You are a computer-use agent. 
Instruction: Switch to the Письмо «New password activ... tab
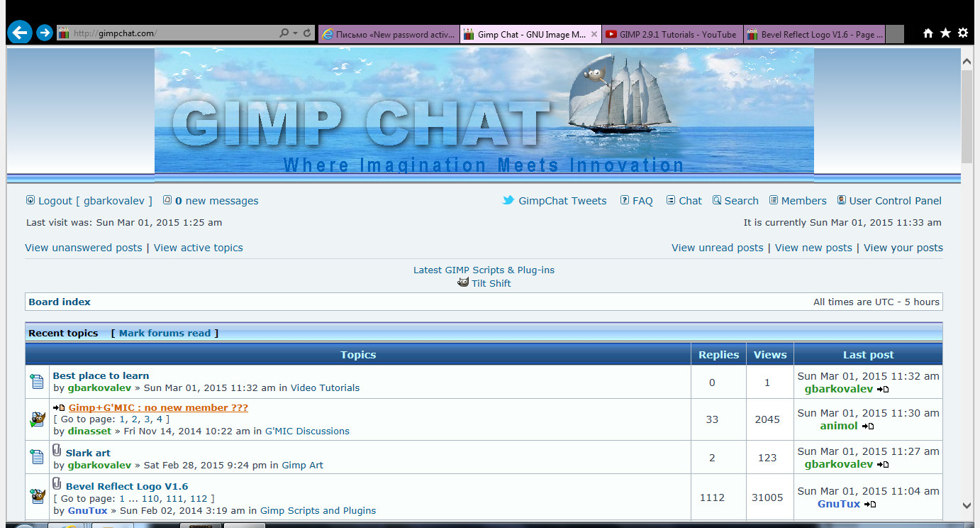(389, 34)
